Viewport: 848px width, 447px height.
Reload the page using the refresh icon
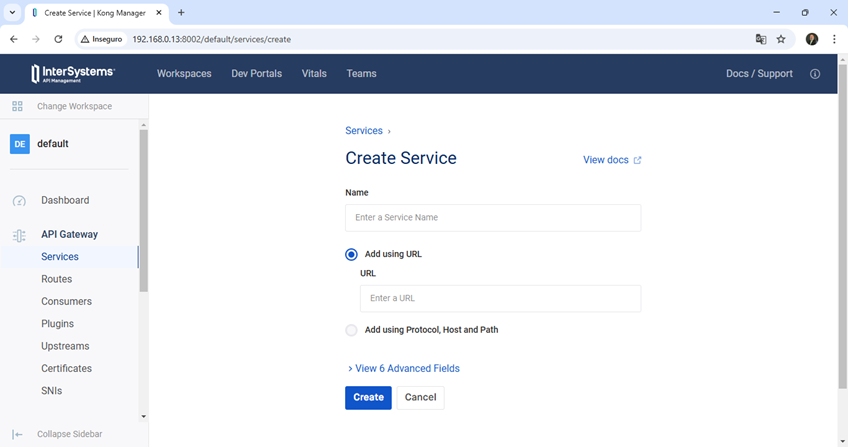[x=59, y=39]
